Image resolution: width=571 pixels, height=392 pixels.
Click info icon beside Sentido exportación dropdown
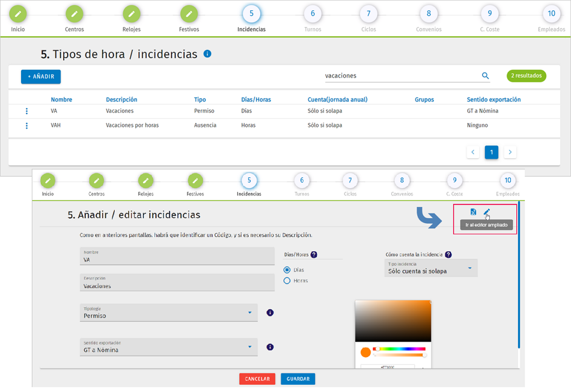coord(270,347)
